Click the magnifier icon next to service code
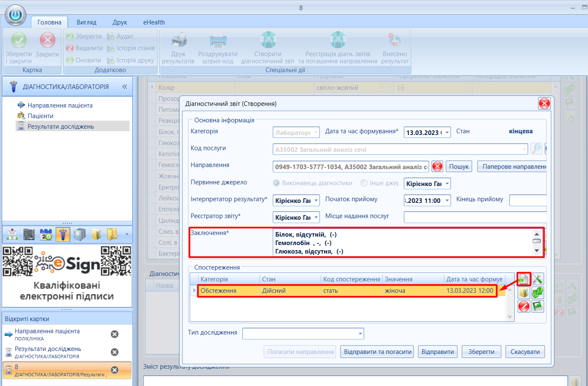This screenshot has width=588, height=386. 536,148
